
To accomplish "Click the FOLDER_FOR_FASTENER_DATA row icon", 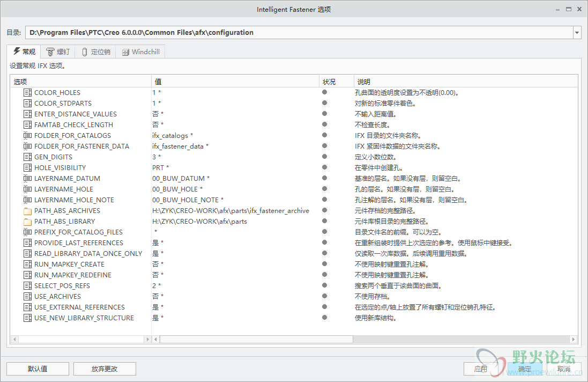I will pyautogui.click(x=27, y=146).
